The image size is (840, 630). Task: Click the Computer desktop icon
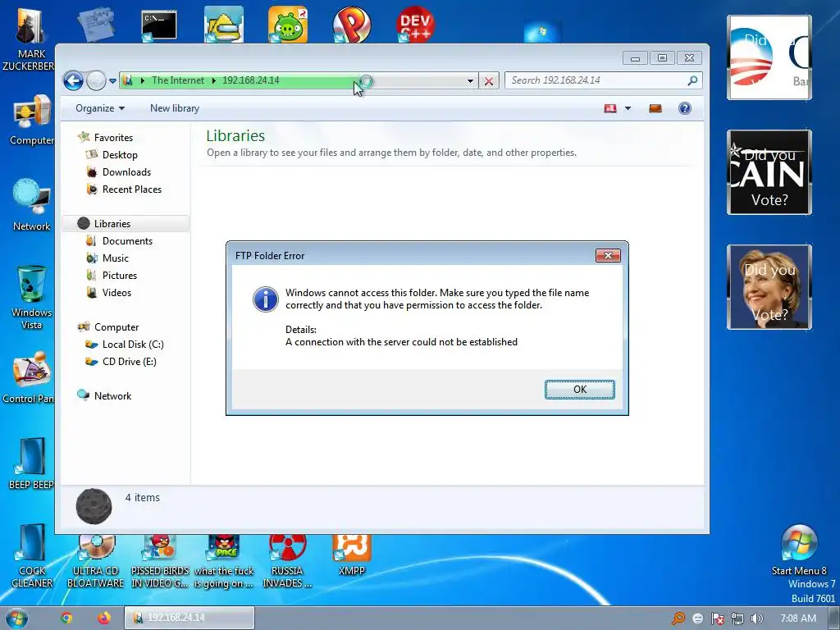click(32, 121)
